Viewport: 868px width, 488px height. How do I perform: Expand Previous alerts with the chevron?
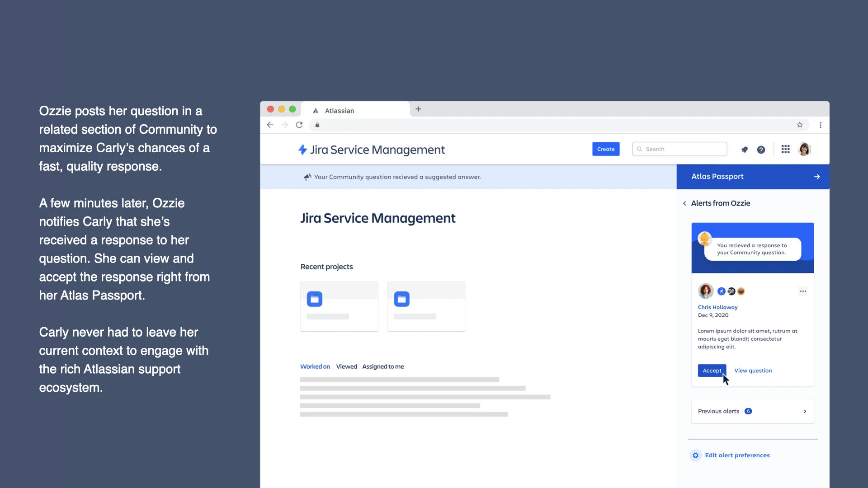[805, 411]
